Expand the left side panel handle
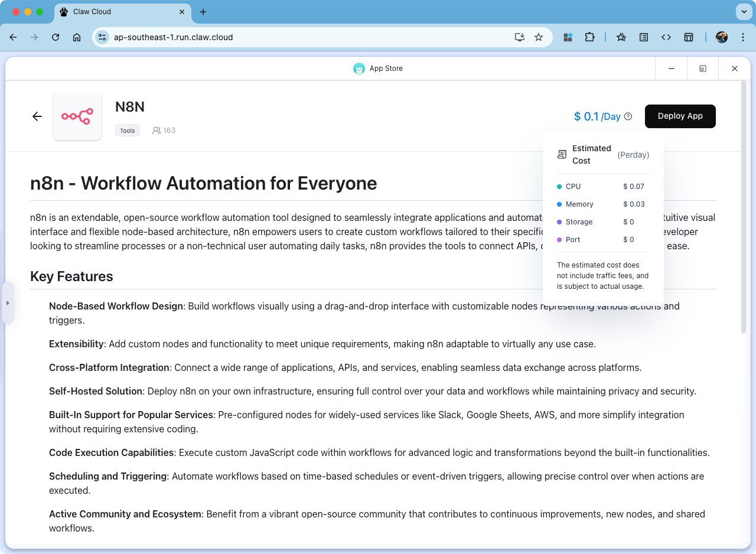The image size is (756, 554). (8, 303)
